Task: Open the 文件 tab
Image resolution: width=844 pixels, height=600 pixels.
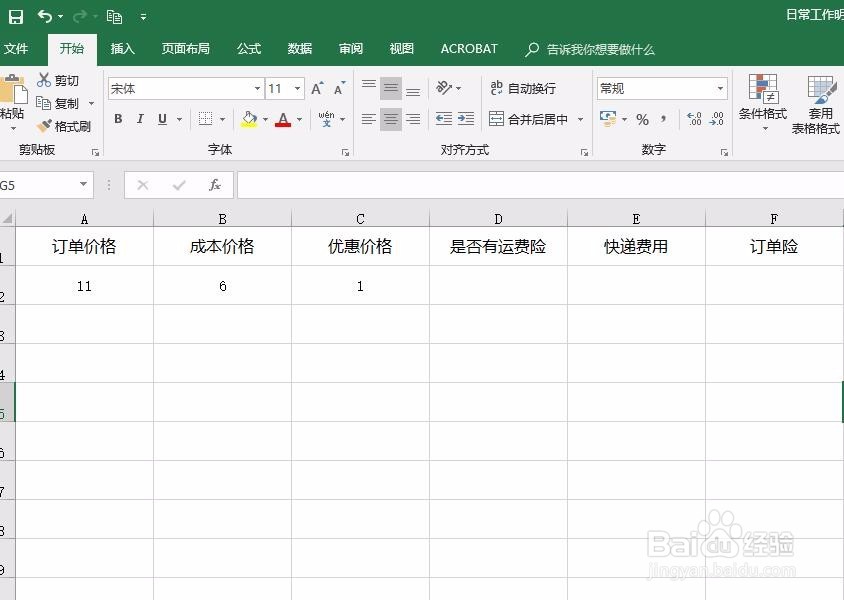Action: coord(16,49)
